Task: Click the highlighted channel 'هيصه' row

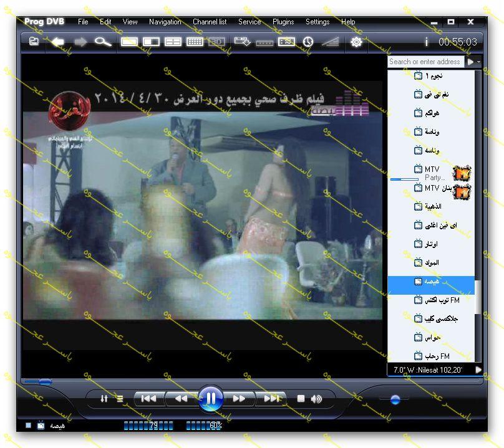Action: click(x=431, y=285)
